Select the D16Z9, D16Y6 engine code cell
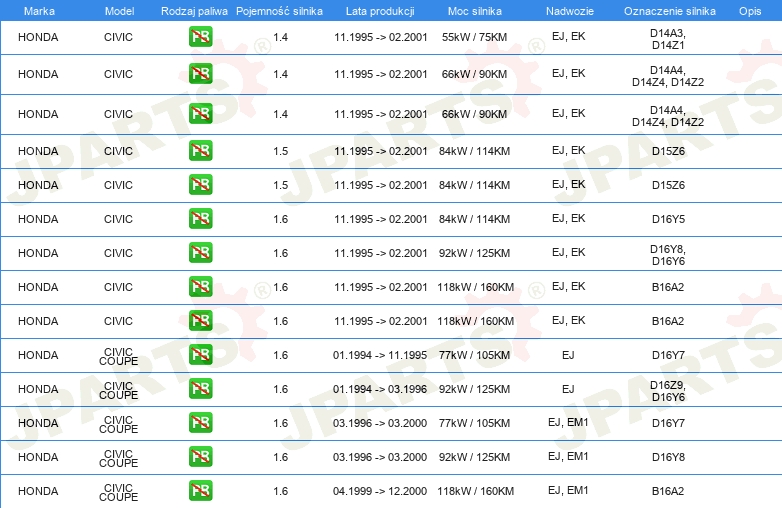The width and height of the screenshot is (782, 508). coord(668,391)
